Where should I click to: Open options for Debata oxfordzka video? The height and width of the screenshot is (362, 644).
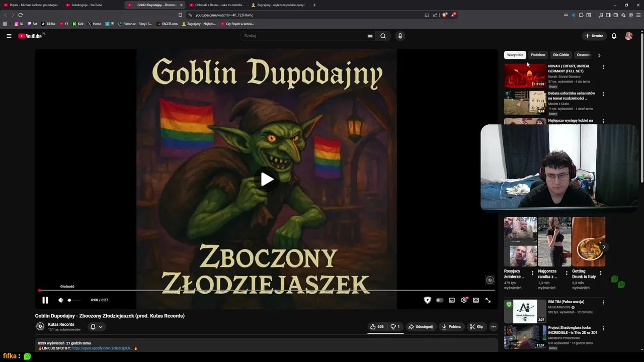pyautogui.click(x=603, y=94)
